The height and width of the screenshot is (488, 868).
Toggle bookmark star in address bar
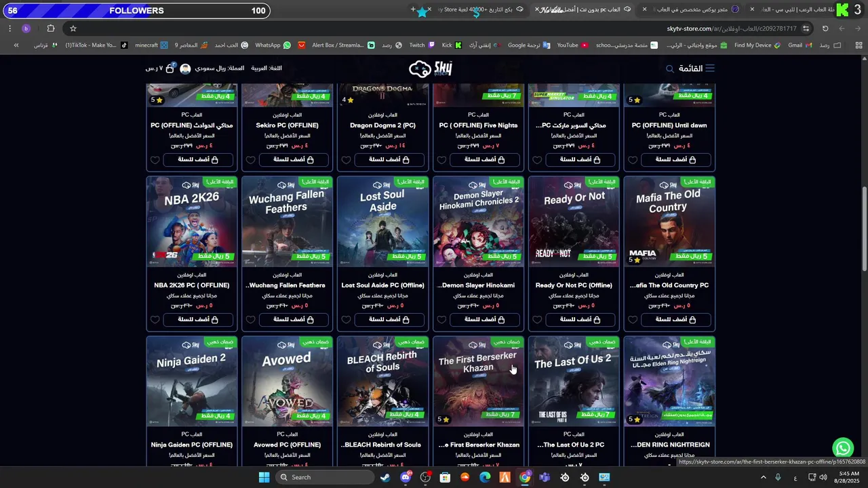[x=73, y=28]
